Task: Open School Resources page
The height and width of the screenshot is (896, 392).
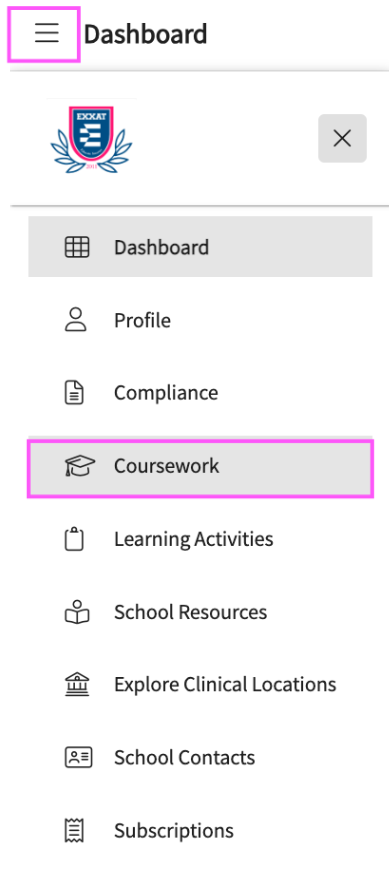Action: coord(201,611)
